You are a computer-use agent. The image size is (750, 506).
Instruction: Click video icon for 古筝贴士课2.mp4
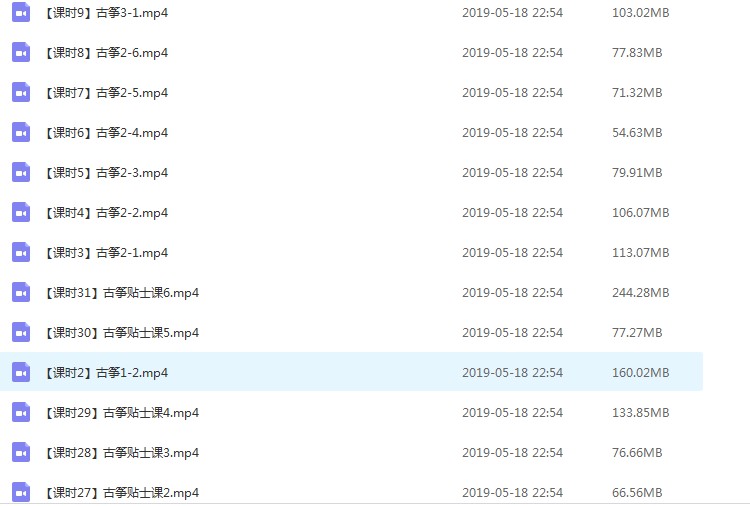(21, 493)
